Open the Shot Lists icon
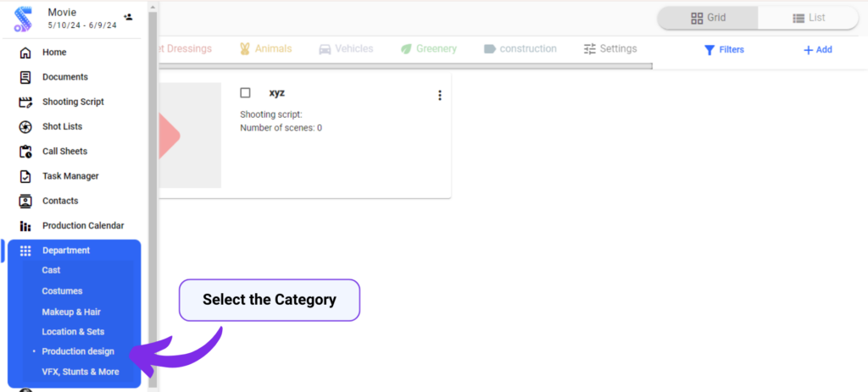The width and height of the screenshot is (868, 392). [x=25, y=127]
